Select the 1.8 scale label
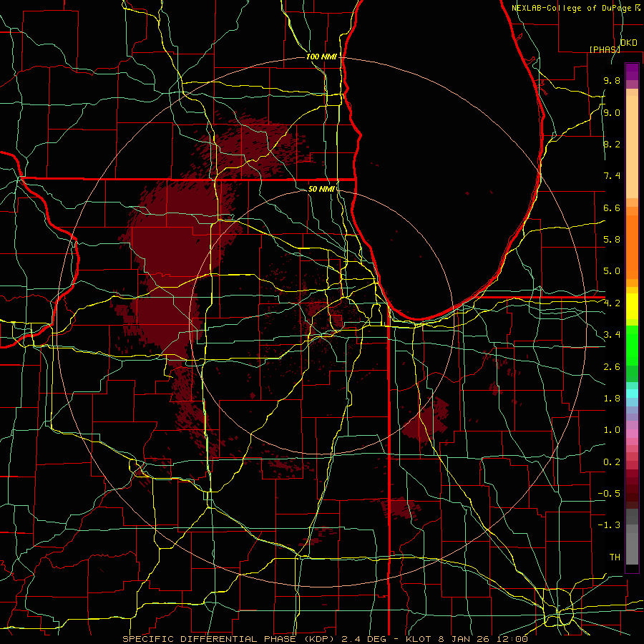The width and height of the screenshot is (644, 644). tap(612, 399)
